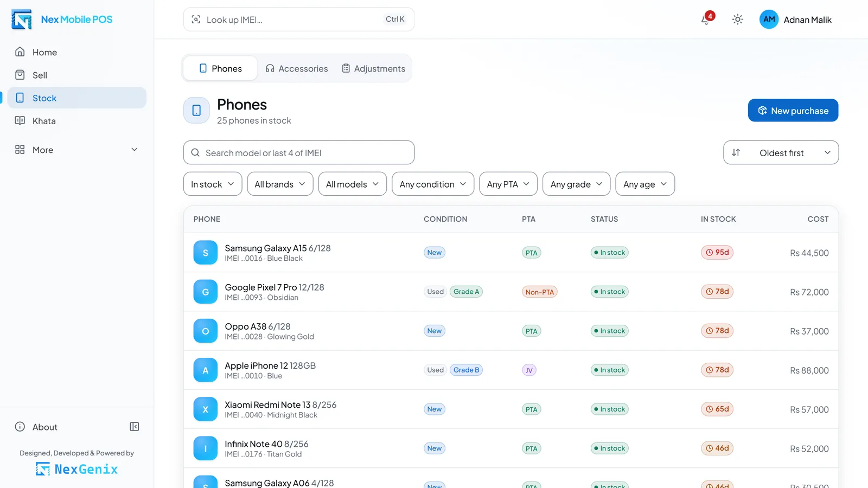Viewport: 868px width, 488px height.
Task: Click the NexGenix footer logo
Action: 76,469
